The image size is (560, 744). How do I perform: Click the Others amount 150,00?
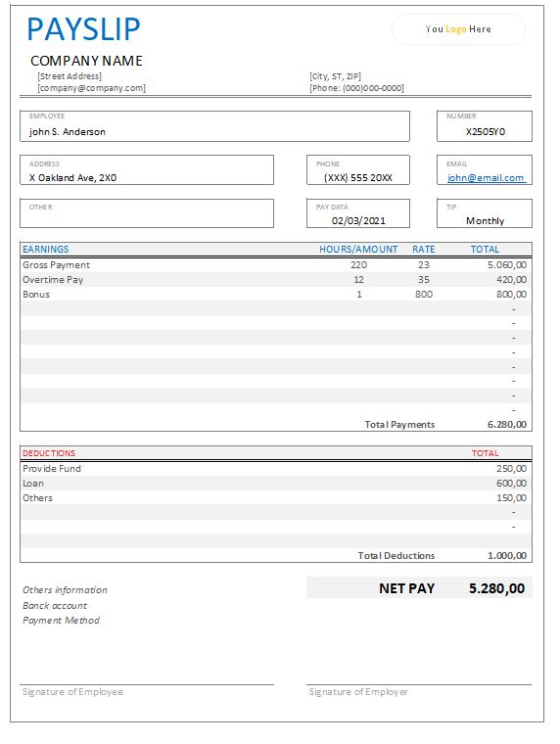(x=511, y=498)
